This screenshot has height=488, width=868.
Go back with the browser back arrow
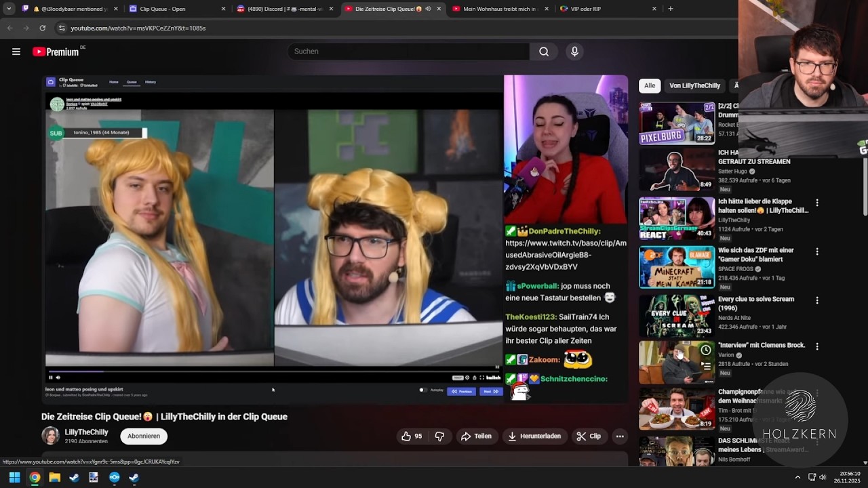tap(9, 28)
